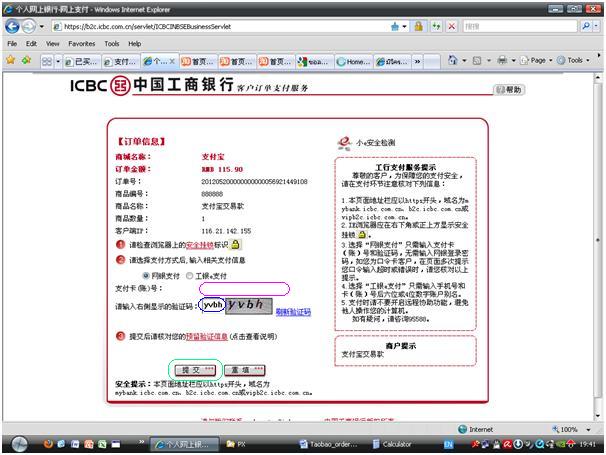
Task: Click the 重填 reset button
Action: click(x=245, y=370)
